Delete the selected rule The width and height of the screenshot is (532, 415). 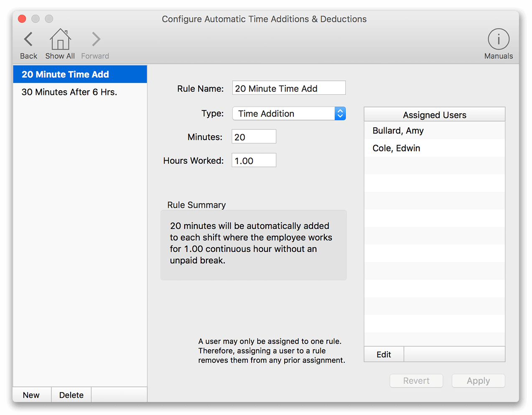(x=71, y=395)
